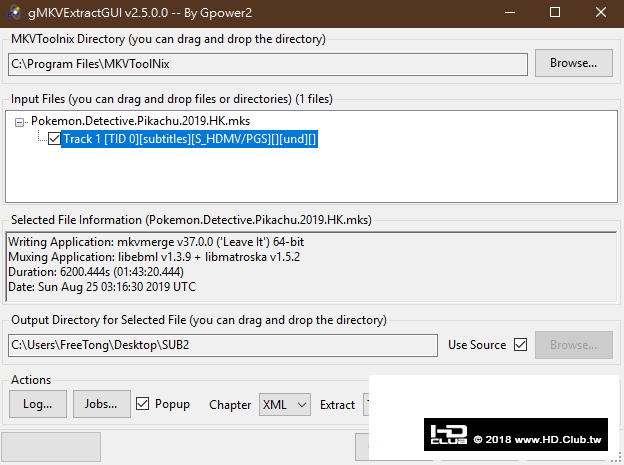Toggle the Use Source checkbox
Image resolution: width=624 pixels, height=465 pixels.
click(x=521, y=344)
